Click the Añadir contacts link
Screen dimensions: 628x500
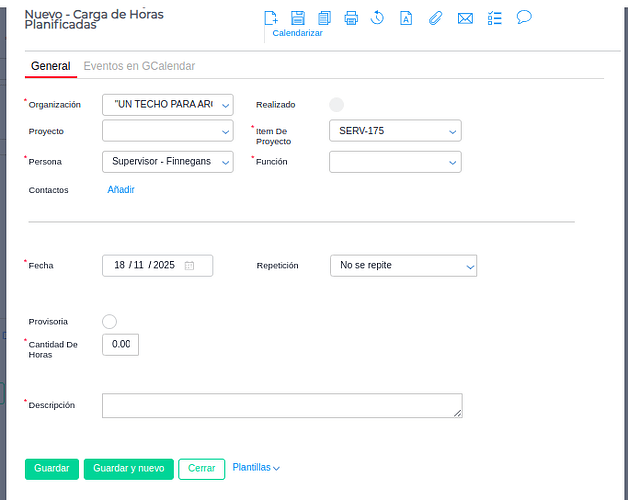point(121,190)
